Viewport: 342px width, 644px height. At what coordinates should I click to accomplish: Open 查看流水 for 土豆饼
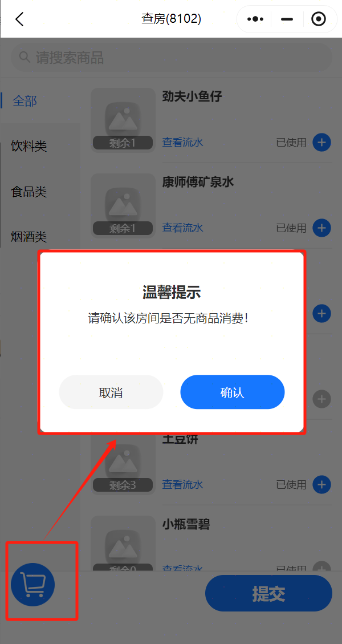pos(183,485)
